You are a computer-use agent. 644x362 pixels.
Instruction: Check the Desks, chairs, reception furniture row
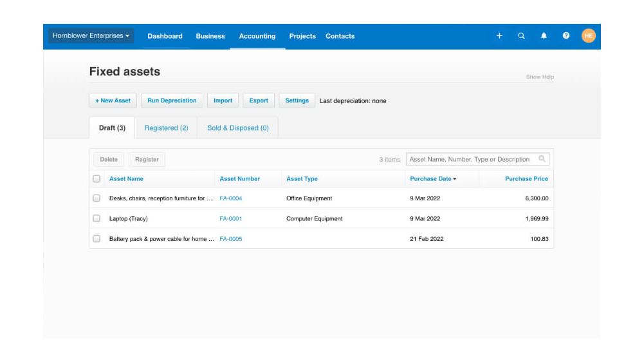[x=97, y=198]
